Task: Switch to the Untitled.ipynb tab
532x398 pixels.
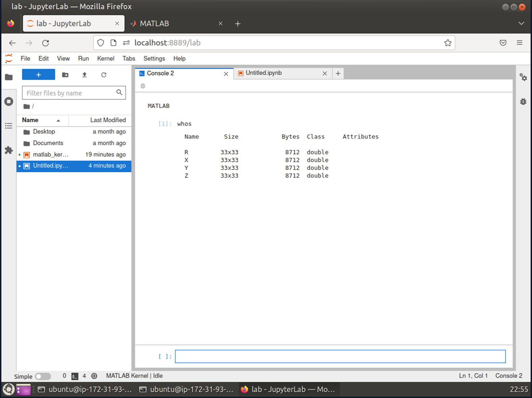Action: [x=263, y=73]
